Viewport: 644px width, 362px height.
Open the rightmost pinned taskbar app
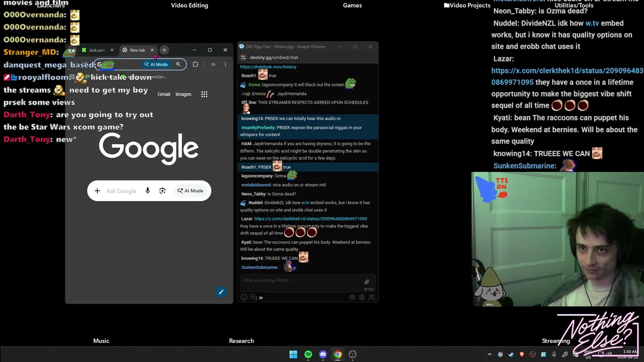click(353, 354)
